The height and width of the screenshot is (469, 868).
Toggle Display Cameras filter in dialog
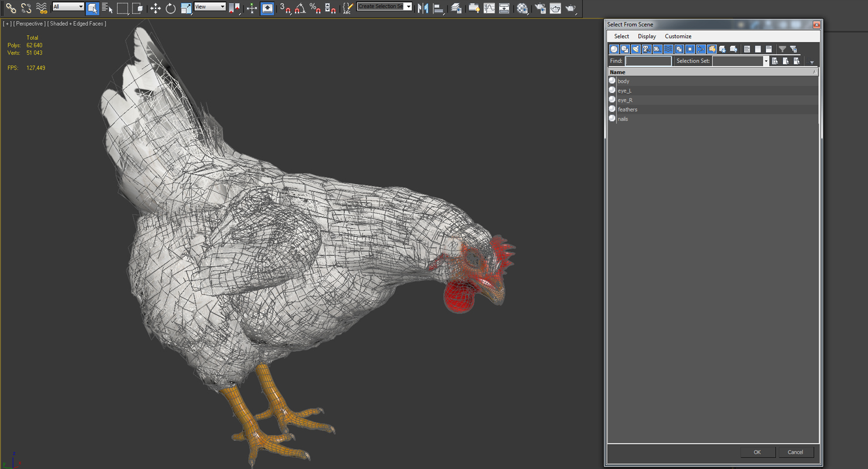pos(646,49)
